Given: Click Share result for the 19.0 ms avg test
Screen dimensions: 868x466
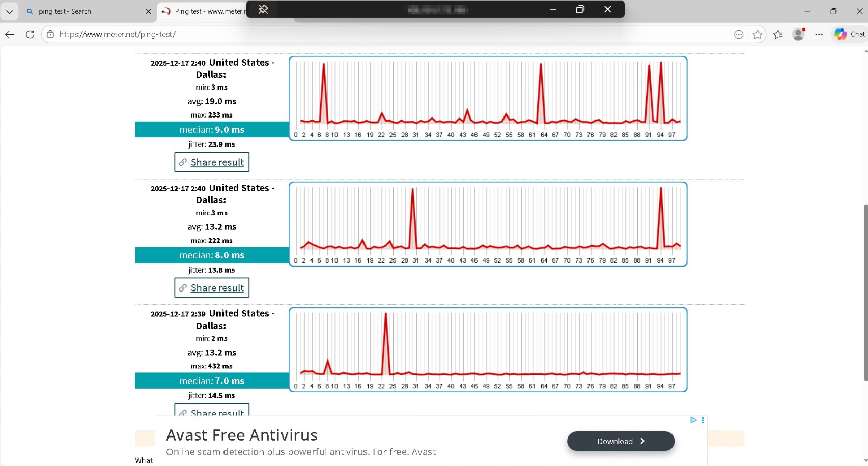Looking at the screenshot, I should [212, 162].
